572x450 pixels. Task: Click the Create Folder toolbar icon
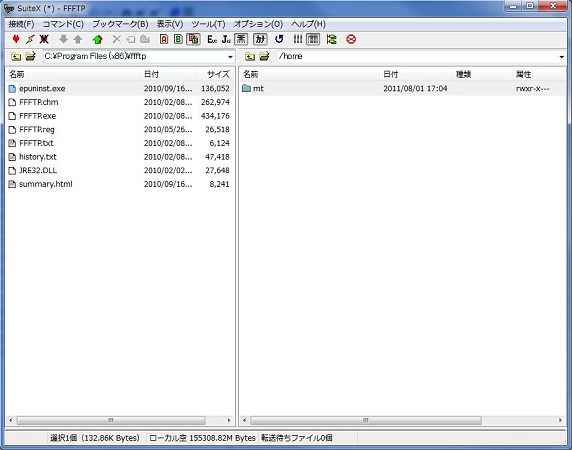click(145, 39)
